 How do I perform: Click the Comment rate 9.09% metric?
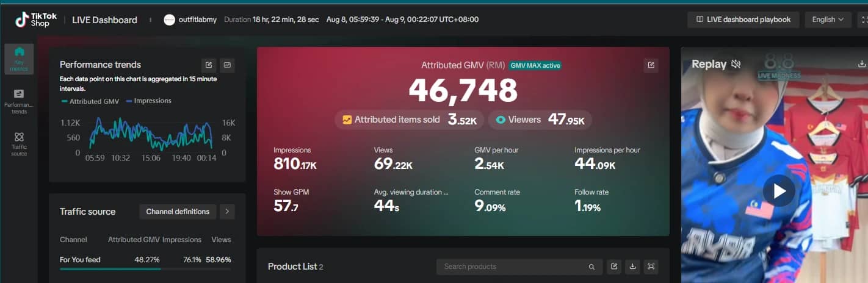[x=497, y=200]
